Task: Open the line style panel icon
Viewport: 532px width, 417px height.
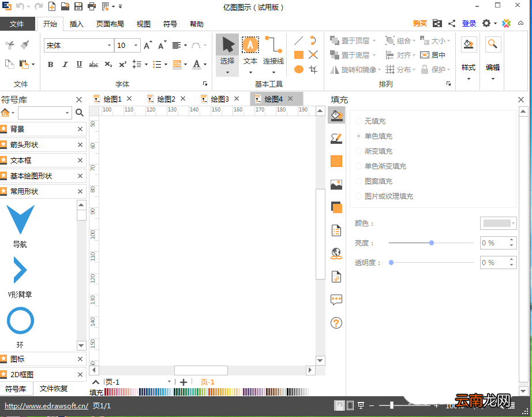Action: pos(336,138)
